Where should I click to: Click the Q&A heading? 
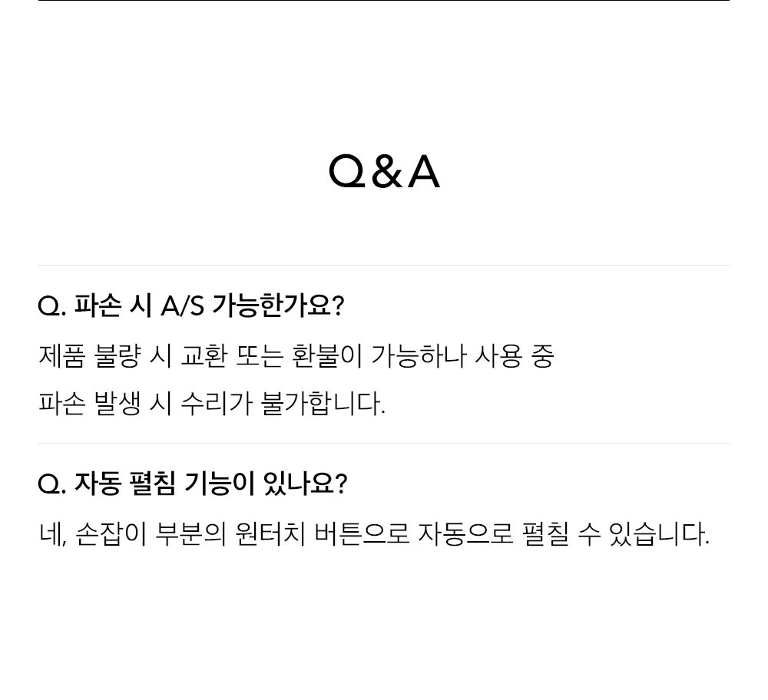click(384, 172)
